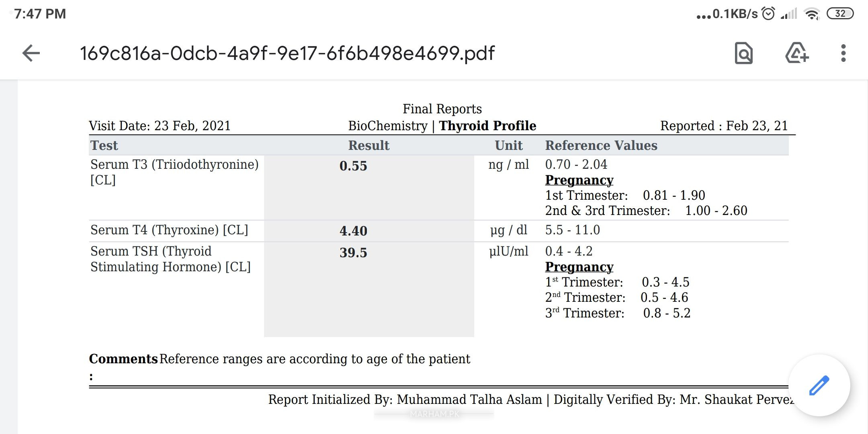Tap the underlined Pregnancy heading under T3
The width and height of the screenshot is (868, 434).
(x=579, y=180)
